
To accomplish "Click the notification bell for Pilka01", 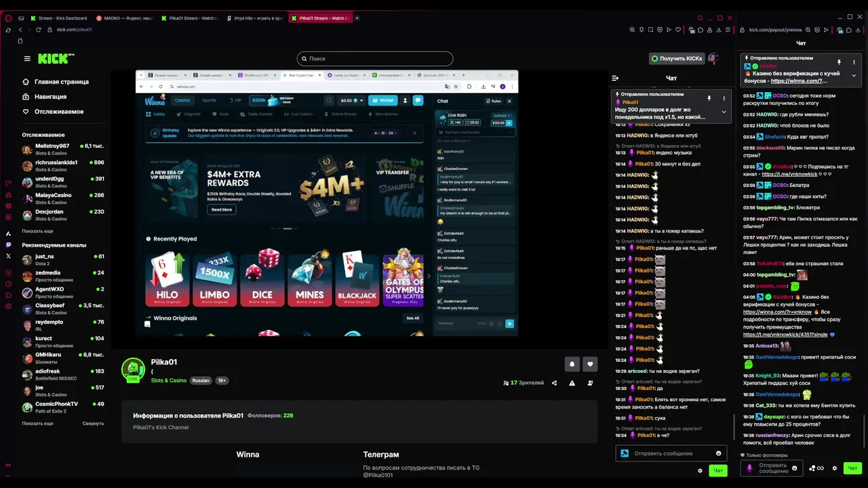I will (x=572, y=364).
